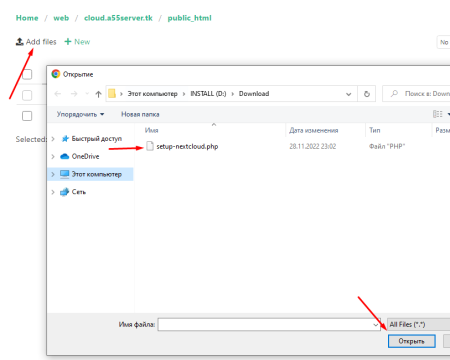Open the filename combo box dropdown
Image resolution: width=450 pixels, height=360 pixels.
click(376, 324)
